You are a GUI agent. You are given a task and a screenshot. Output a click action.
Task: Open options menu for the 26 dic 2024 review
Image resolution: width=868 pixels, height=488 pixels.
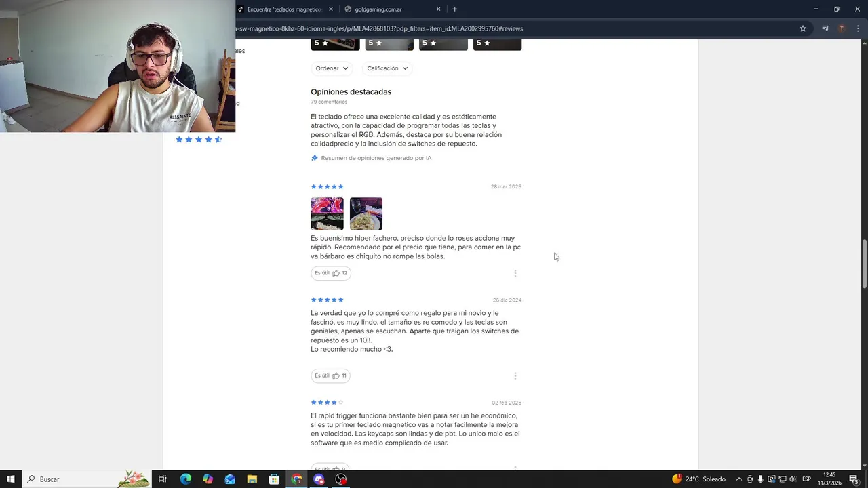515,375
